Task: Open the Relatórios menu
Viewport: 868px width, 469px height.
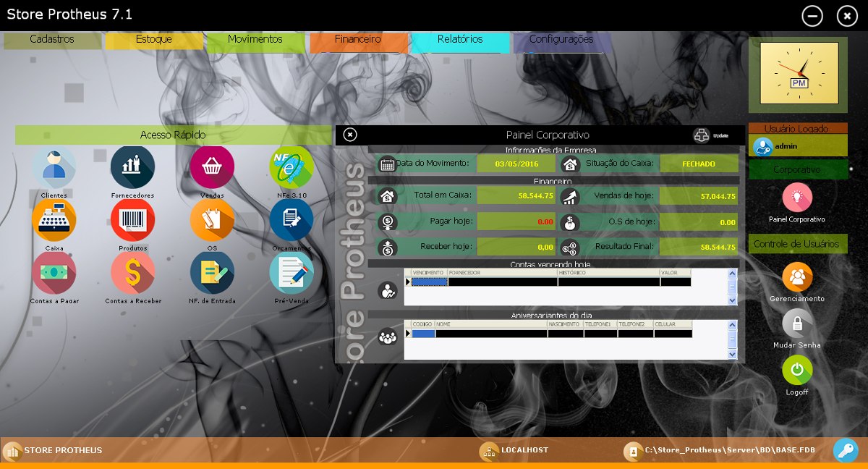Action: (460, 40)
